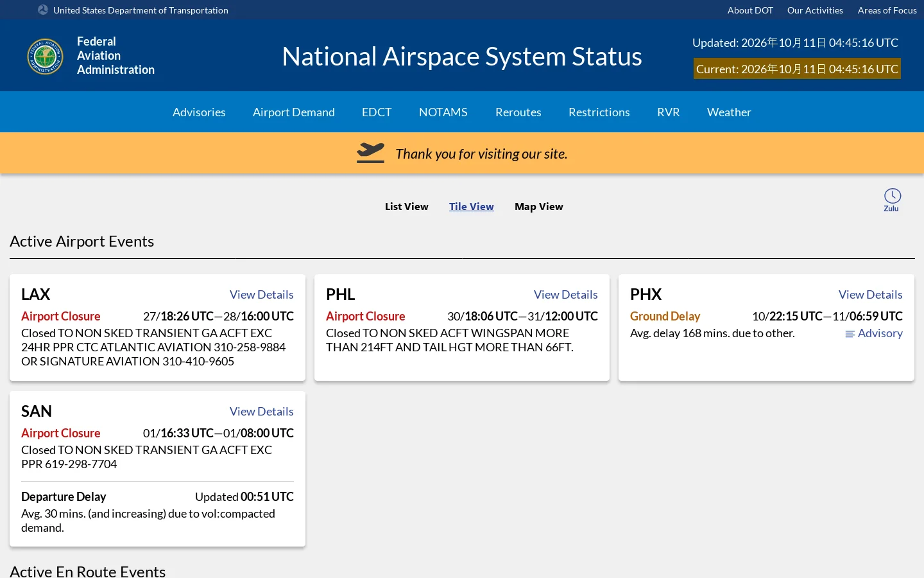The height and width of the screenshot is (578, 924).
Task: View Details for PHX
Action: (x=871, y=294)
